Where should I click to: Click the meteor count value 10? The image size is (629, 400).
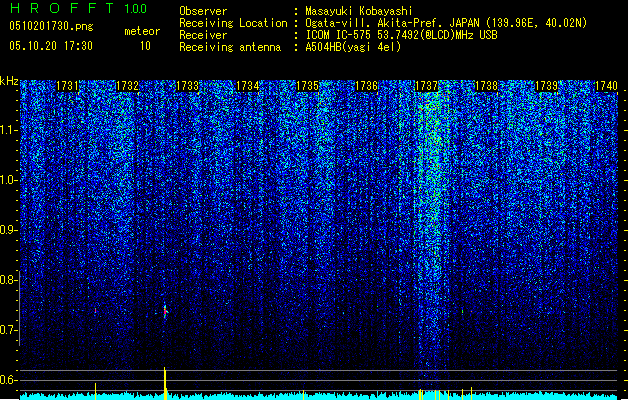click(x=145, y=46)
